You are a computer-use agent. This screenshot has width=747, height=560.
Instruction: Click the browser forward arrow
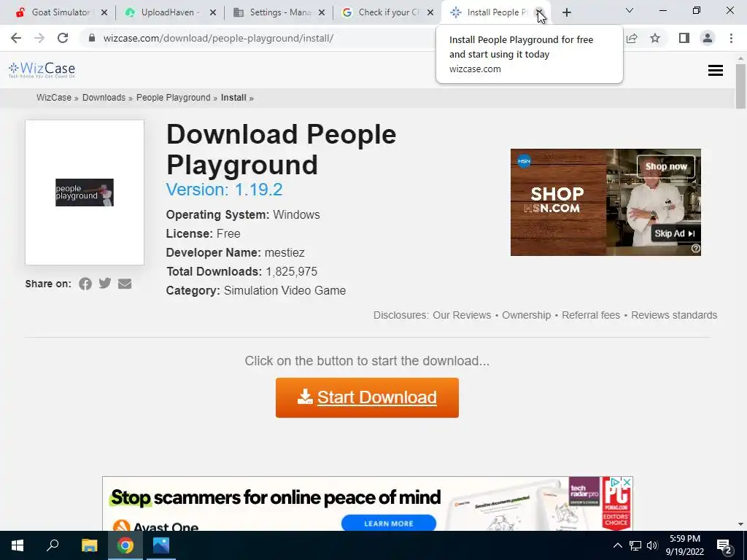coord(39,38)
